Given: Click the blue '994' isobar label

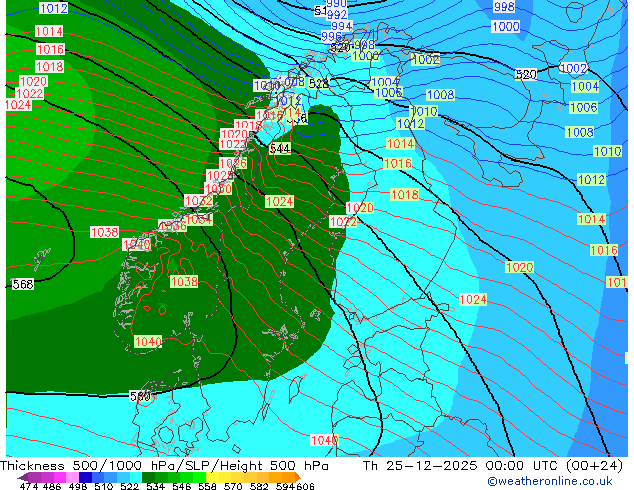Looking at the screenshot, I should point(342,26).
